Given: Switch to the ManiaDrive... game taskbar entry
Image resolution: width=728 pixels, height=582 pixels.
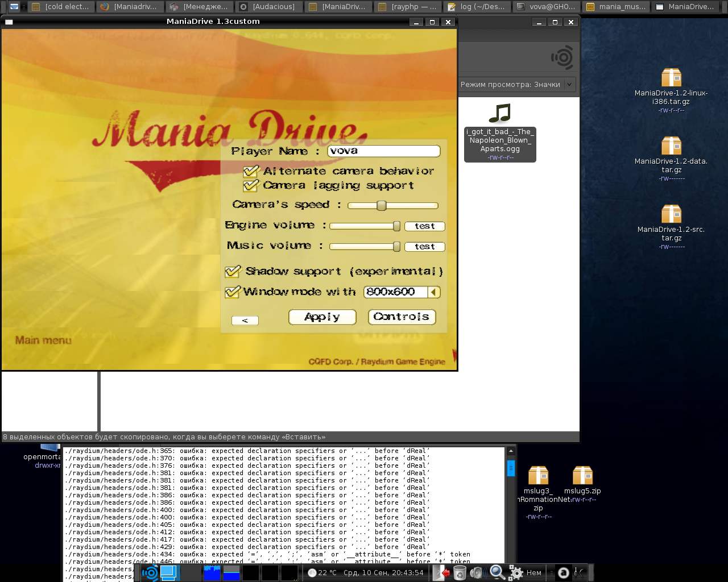Looking at the screenshot, I should pos(685,7).
